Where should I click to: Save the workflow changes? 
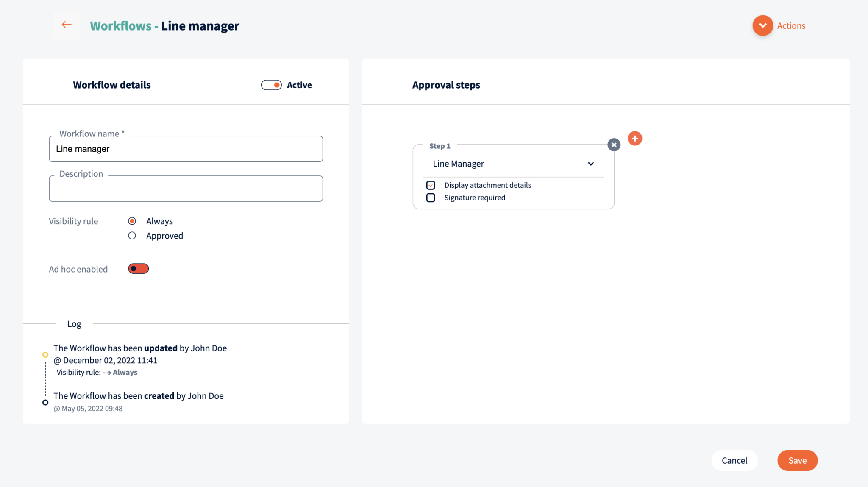tap(797, 460)
